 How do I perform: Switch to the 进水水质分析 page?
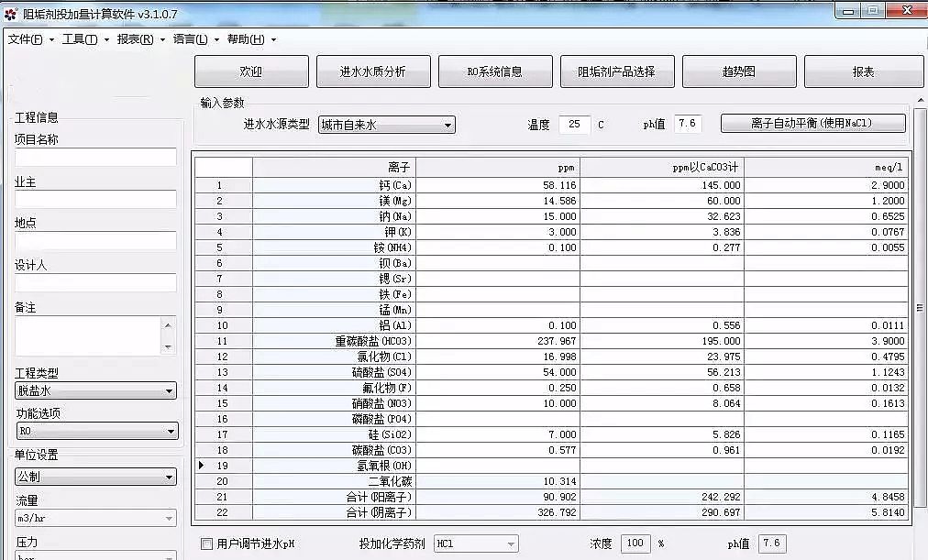(x=374, y=71)
